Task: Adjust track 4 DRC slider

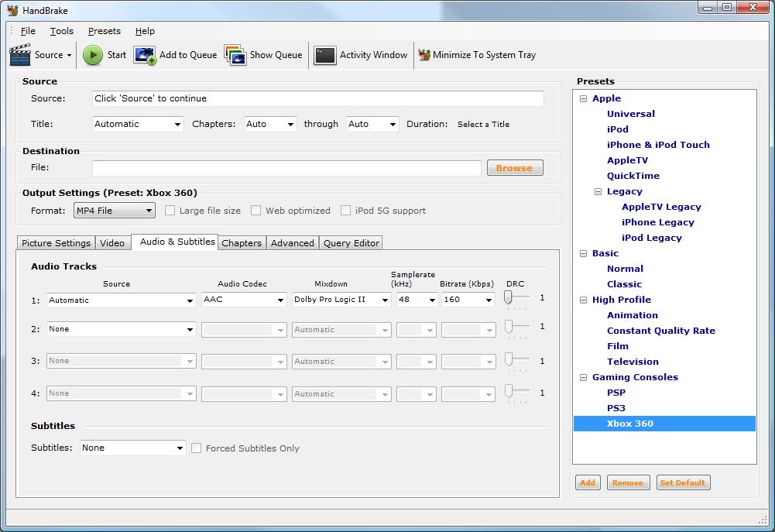Action: 509,391
